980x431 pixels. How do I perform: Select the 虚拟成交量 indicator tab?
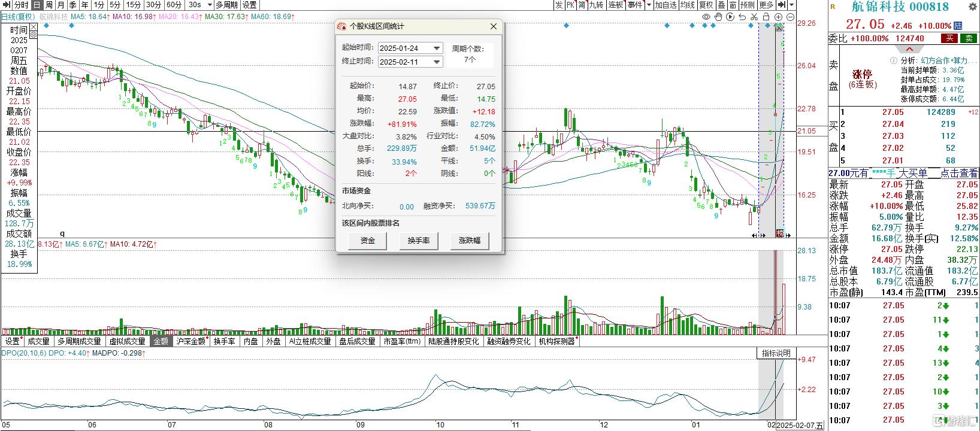[x=127, y=341]
